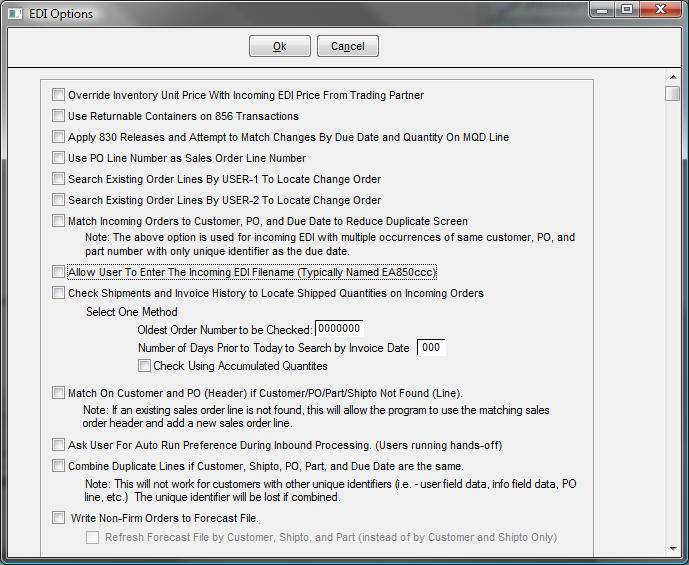Click the Ok button
689x565 pixels.
coord(279,46)
